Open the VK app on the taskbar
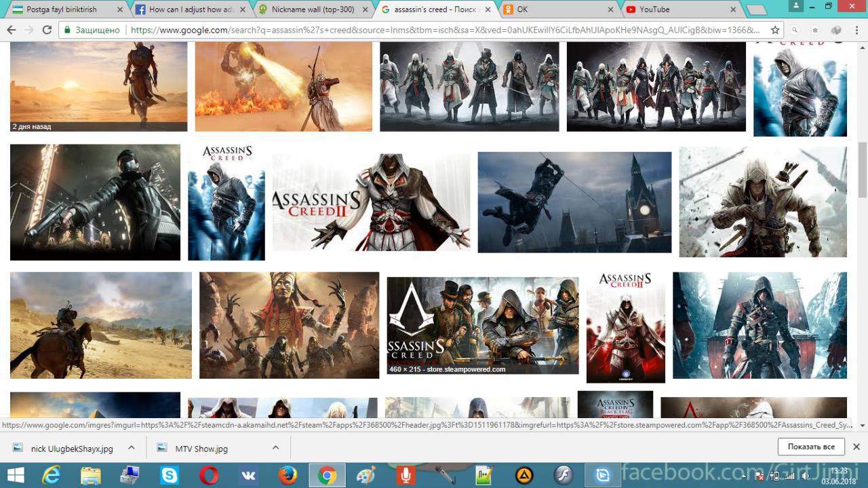This screenshot has height=488, width=868. point(248,475)
